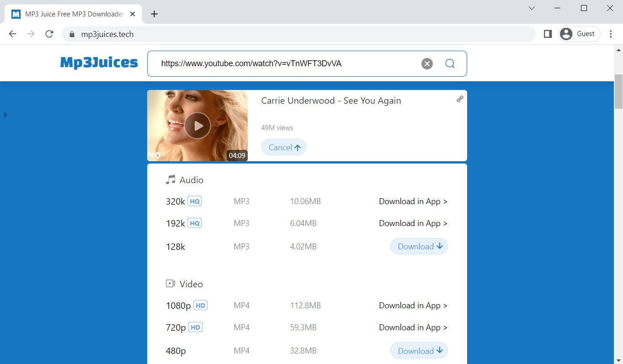Click the Mp3Juices logo
Viewport: 623px width, 364px height.
[99, 63]
